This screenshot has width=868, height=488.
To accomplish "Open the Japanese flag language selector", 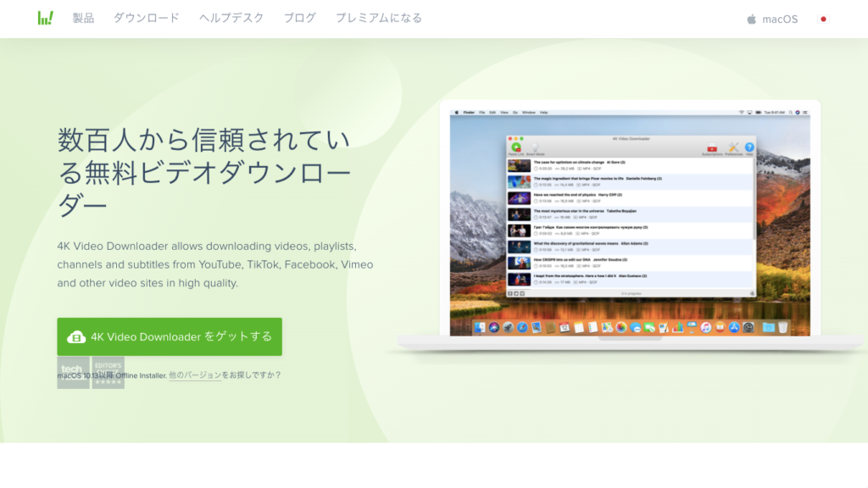I will coord(823,19).
